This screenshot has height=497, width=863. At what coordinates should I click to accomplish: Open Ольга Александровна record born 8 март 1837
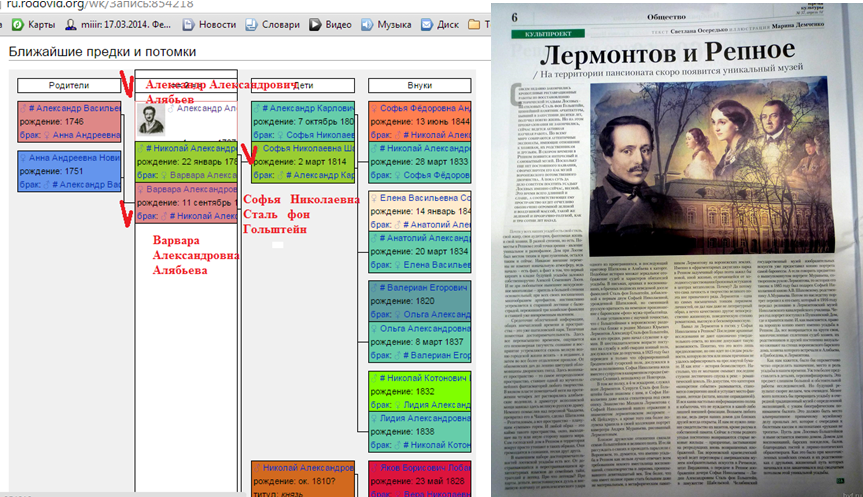425,329
